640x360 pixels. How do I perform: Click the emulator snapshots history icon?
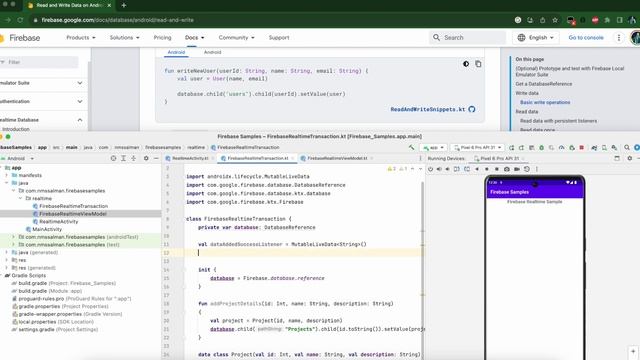(527, 169)
